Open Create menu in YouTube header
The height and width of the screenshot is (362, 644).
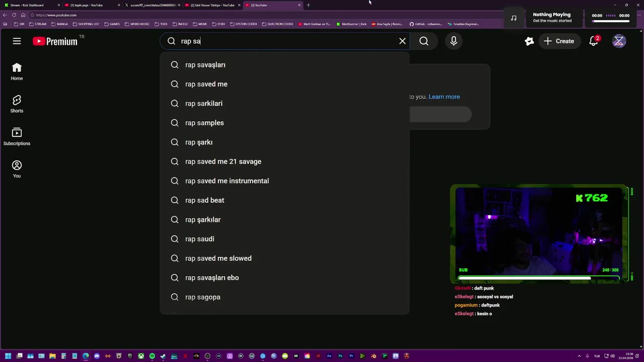(558, 41)
